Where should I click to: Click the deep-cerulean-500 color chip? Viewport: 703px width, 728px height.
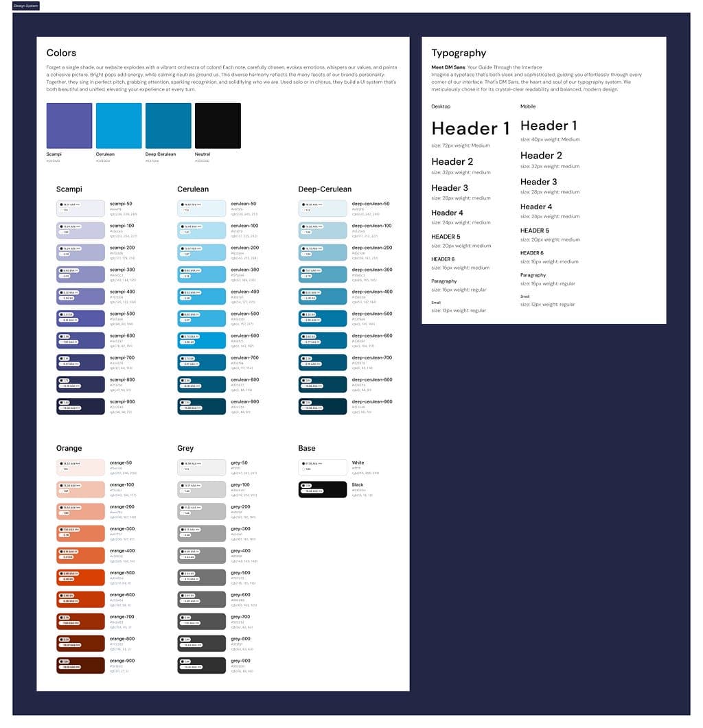pos(323,318)
